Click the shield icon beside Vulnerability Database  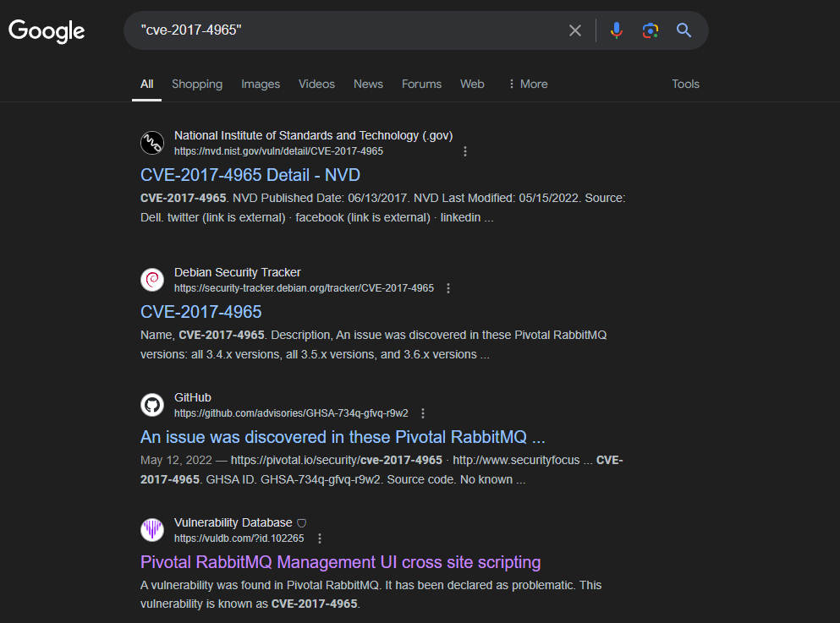302,523
